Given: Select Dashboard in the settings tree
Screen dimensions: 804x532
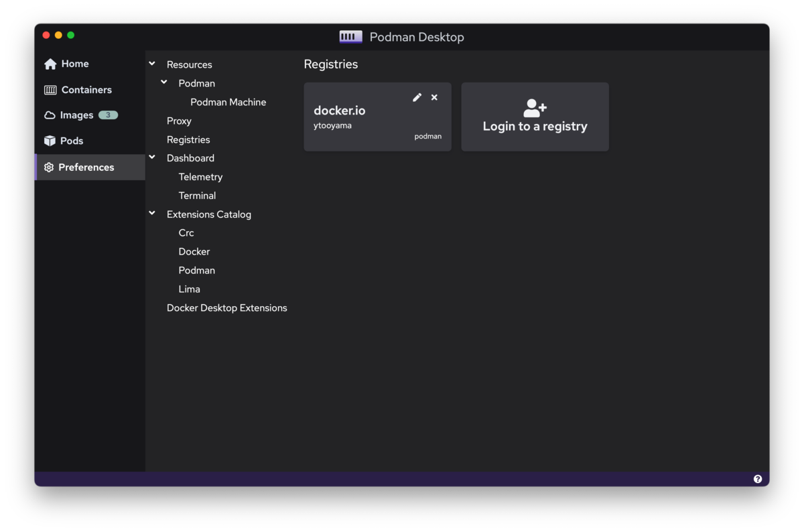Looking at the screenshot, I should click(x=190, y=158).
